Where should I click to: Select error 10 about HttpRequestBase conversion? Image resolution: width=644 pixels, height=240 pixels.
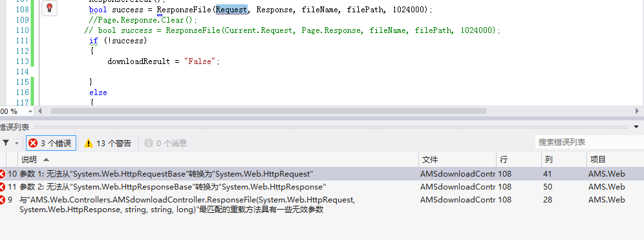(x=322, y=174)
